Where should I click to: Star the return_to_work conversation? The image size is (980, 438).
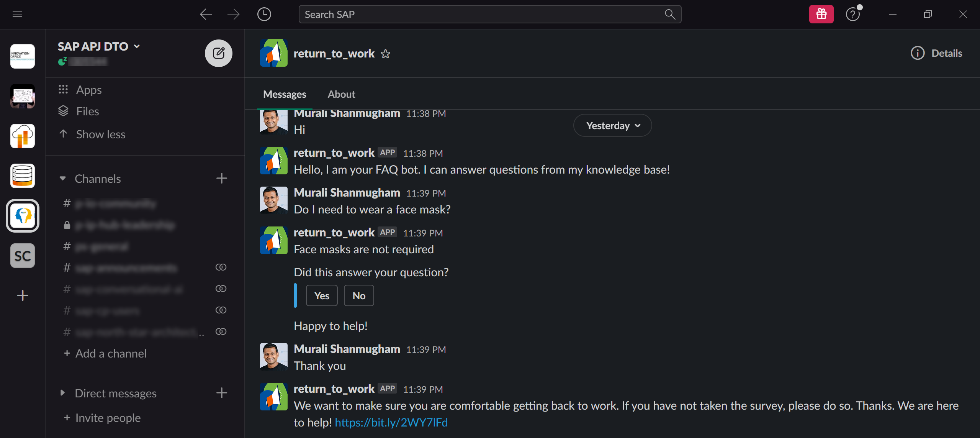[385, 54]
